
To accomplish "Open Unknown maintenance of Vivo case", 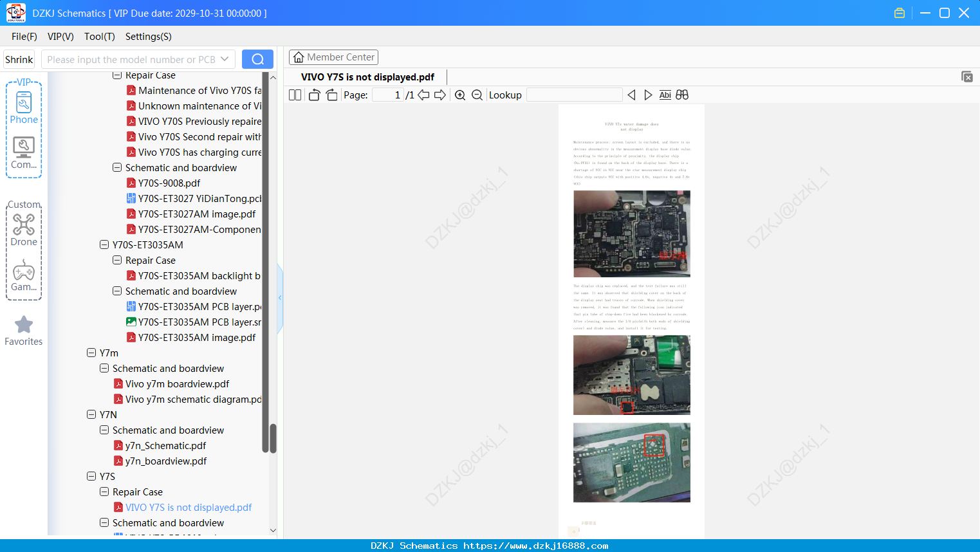I will [x=199, y=106].
